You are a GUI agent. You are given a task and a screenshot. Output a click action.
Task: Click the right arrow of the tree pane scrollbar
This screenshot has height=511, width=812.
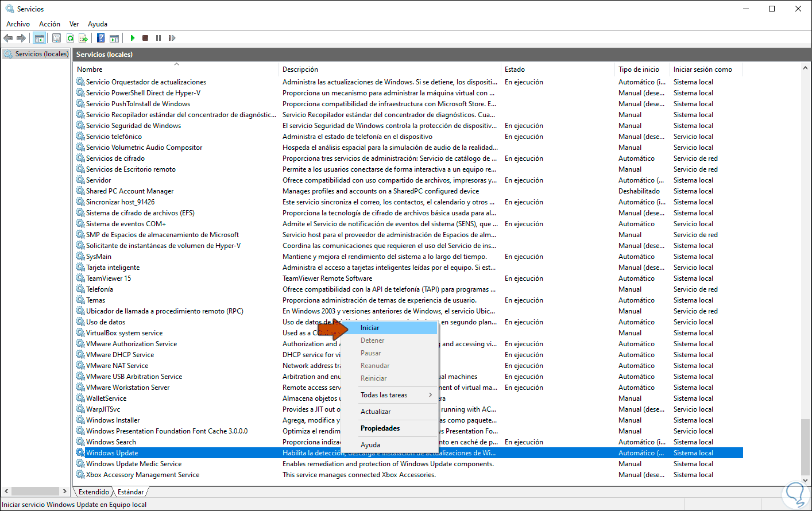pyautogui.click(x=65, y=491)
